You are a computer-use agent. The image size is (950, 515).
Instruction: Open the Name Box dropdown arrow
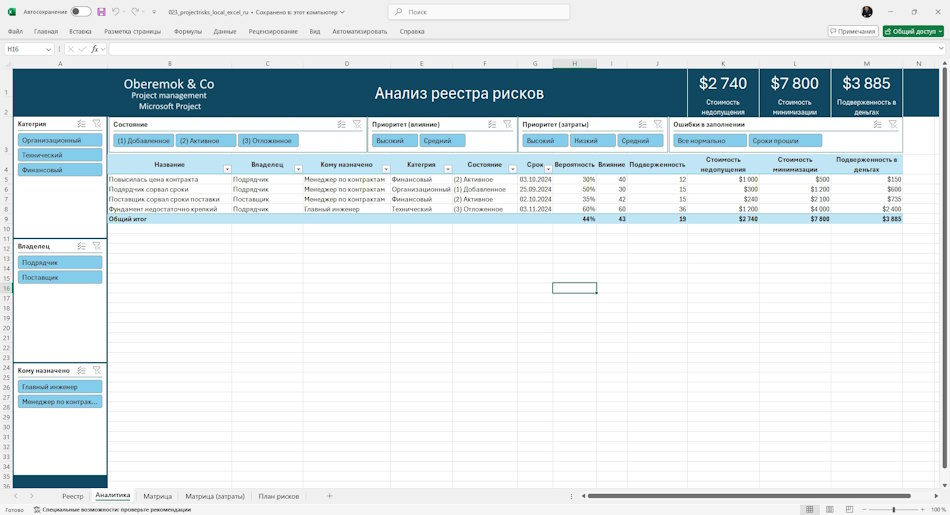(48, 49)
